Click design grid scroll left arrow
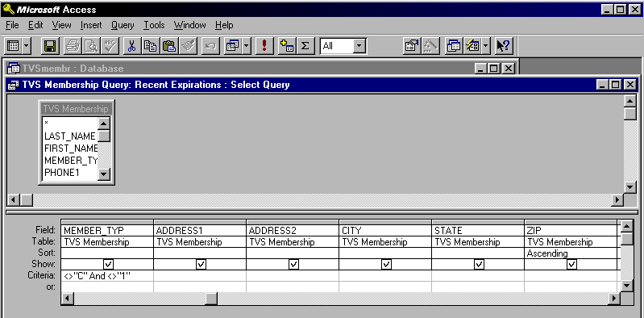The width and height of the screenshot is (644, 318). click(x=68, y=299)
